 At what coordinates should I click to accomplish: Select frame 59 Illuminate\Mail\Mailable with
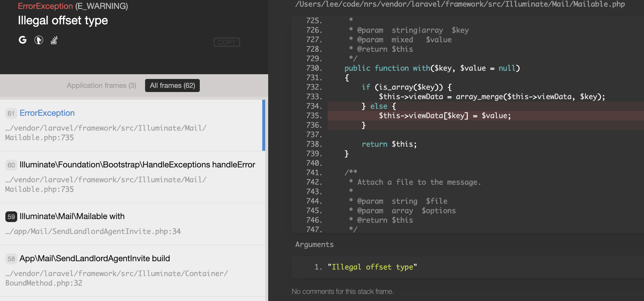[x=133, y=224]
